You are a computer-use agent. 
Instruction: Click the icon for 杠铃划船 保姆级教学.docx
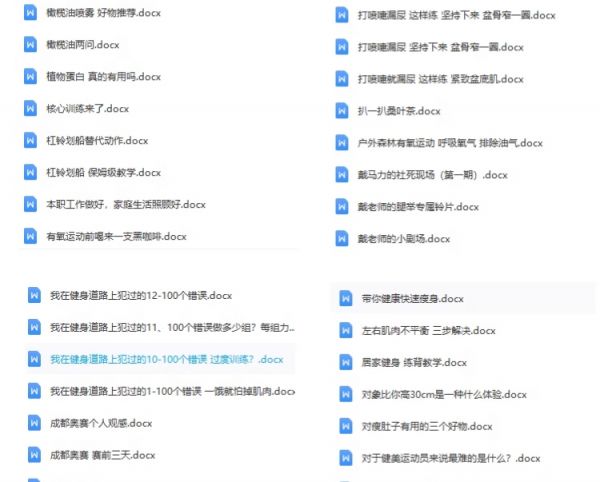tap(30, 172)
